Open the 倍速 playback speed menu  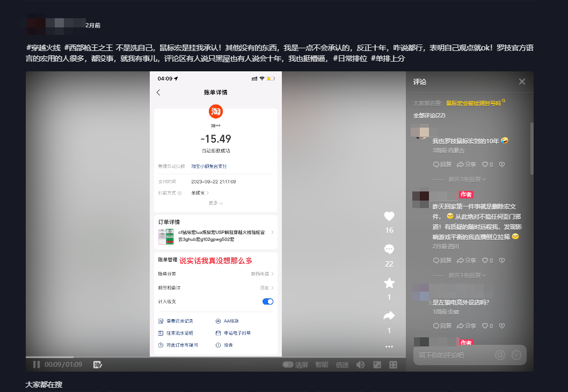pos(343,365)
